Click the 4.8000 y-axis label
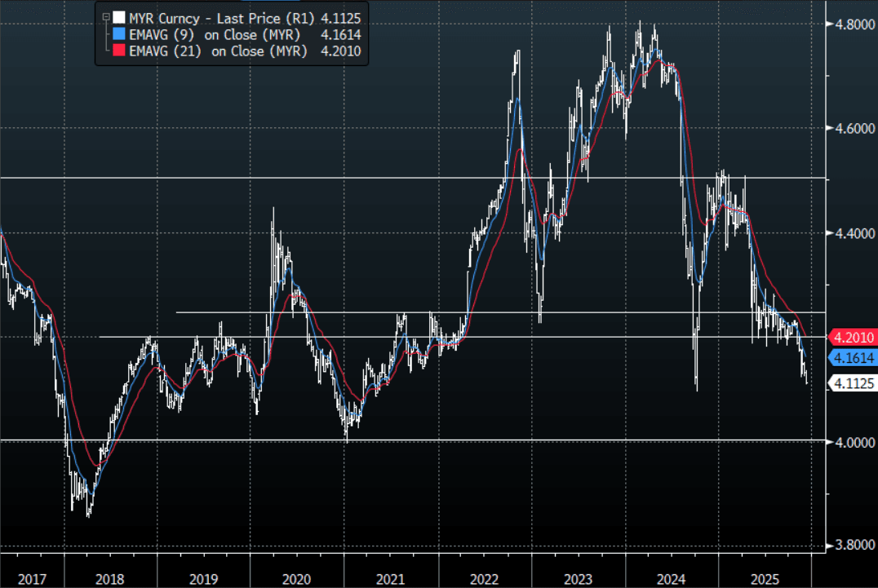 click(x=851, y=24)
